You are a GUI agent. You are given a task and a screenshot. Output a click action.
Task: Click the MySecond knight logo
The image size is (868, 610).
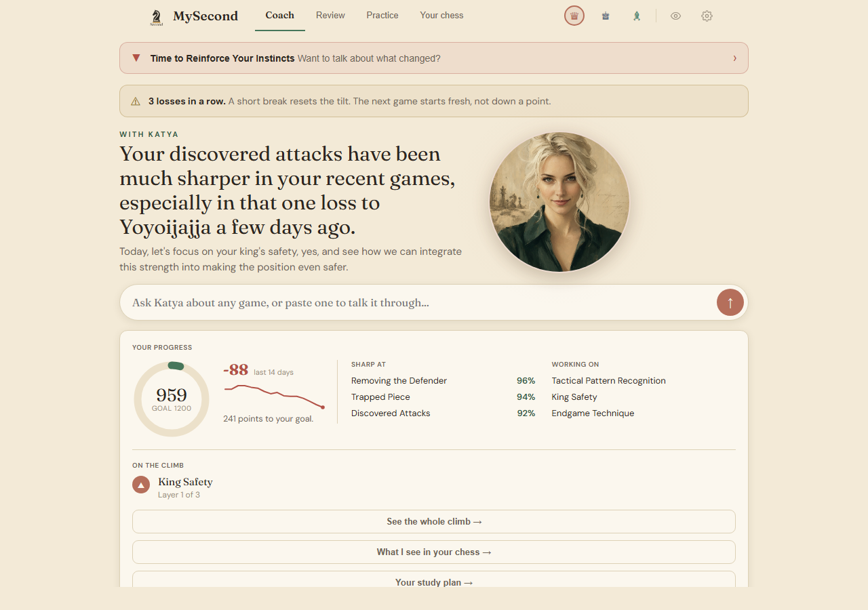point(157,18)
